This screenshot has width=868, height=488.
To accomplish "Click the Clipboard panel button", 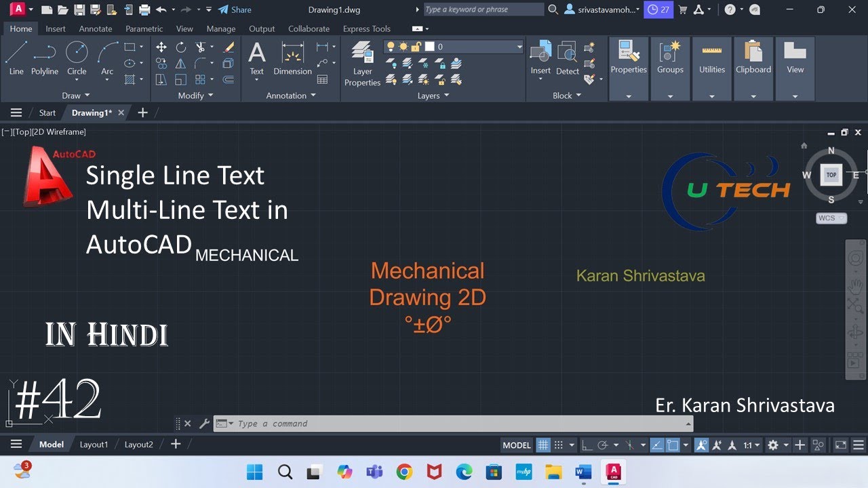I will (753, 69).
